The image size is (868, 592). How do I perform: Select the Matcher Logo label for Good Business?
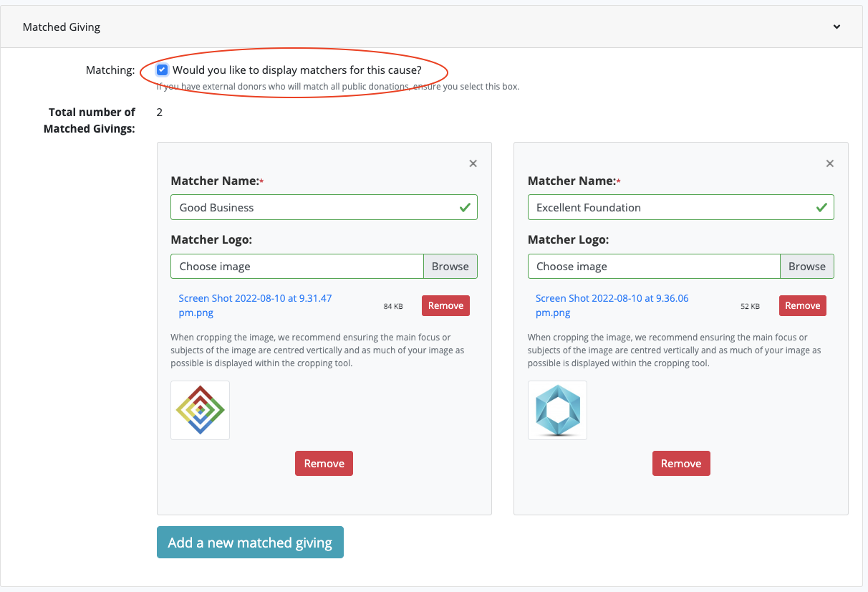(x=208, y=239)
